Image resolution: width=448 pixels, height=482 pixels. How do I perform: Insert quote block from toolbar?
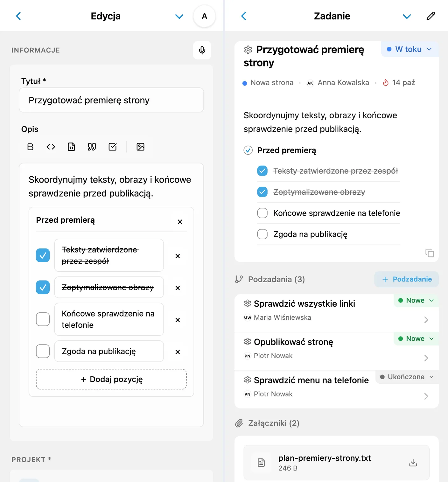(x=92, y=147)
